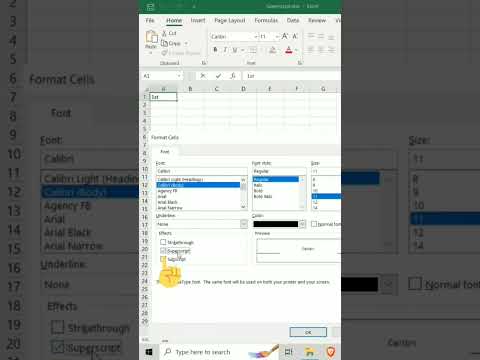Open Brave browser from the taskbar
Screen dimensions: 480x360
point(331,352)
